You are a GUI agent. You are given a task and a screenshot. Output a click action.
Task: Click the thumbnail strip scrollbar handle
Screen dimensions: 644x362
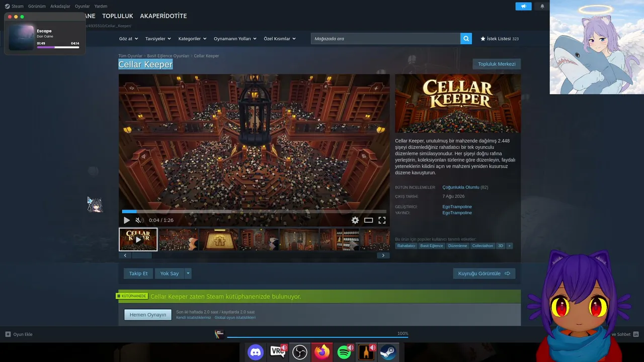(141, 255)
